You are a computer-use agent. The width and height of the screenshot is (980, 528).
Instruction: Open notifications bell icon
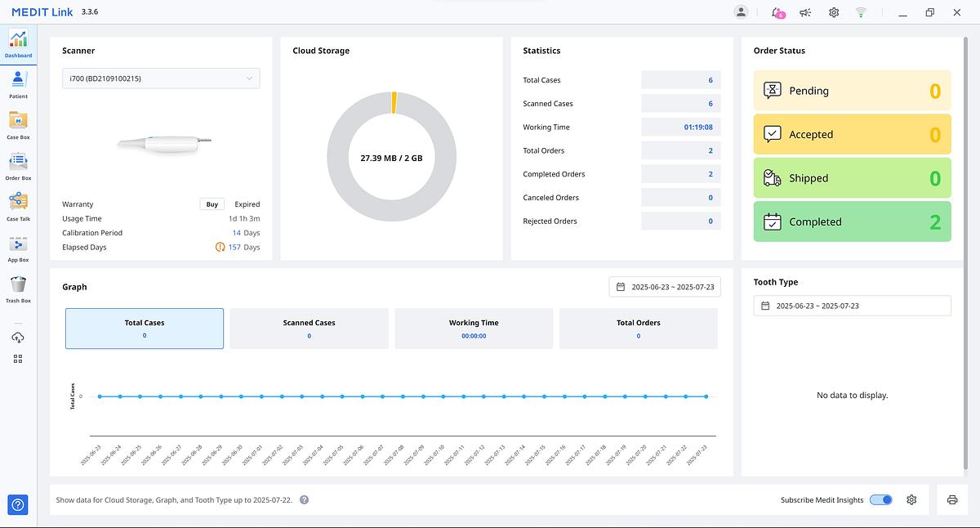(x=777, y=12)
